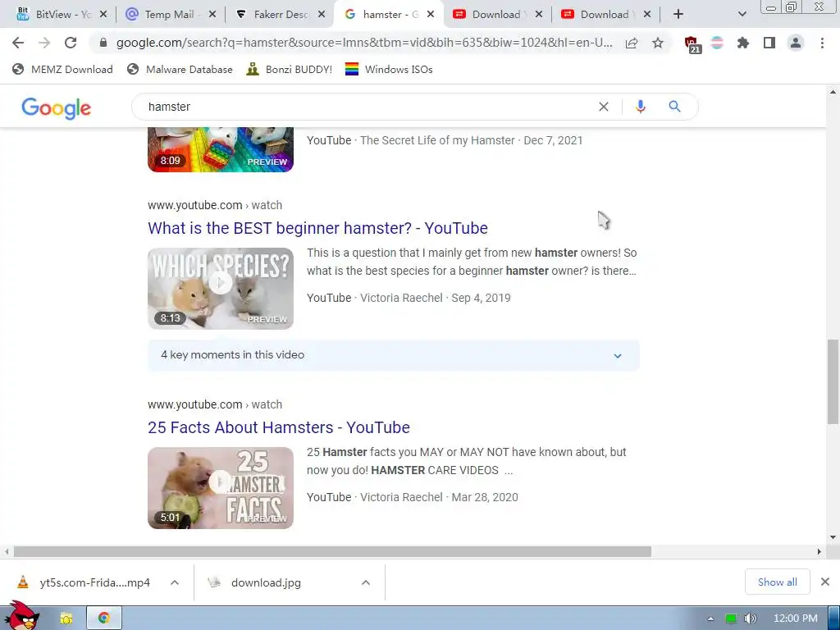The image size is (840, 630).
Task: Start voice search with microphone
Action: click(640, 107)
